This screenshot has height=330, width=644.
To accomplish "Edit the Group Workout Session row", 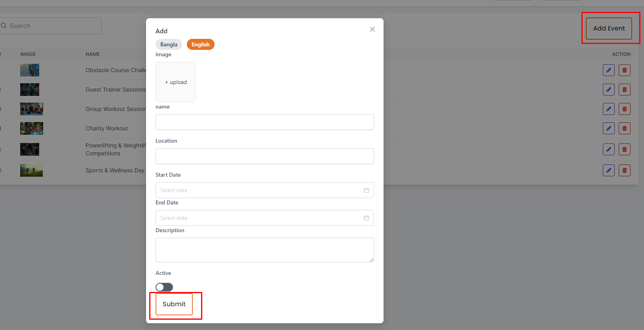I will click(x=608, y=109).
